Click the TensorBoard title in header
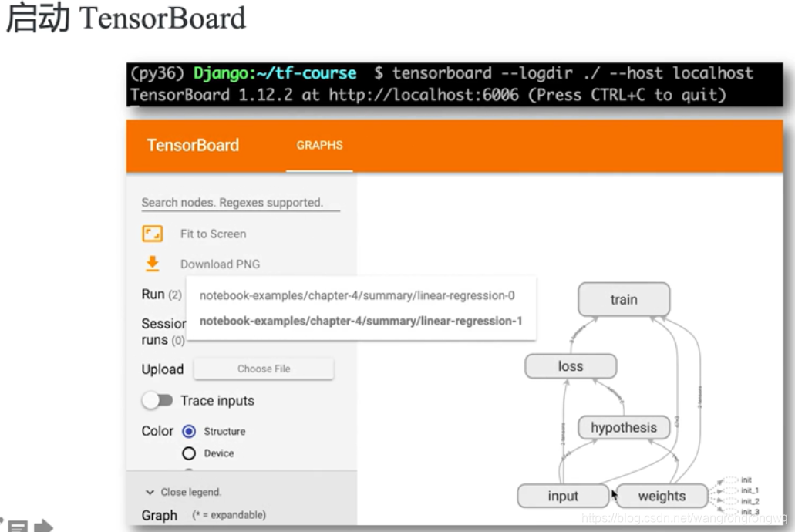The width and height of the screenshot is (795, 532). tap(193, 146)
